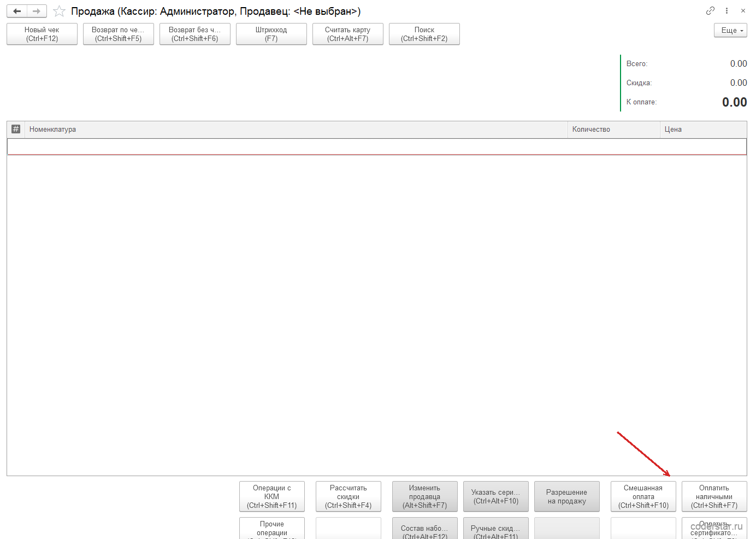Click the Штрихкод (F7) button
Viewport: 756px width, 539px height.
coord(271,34)
